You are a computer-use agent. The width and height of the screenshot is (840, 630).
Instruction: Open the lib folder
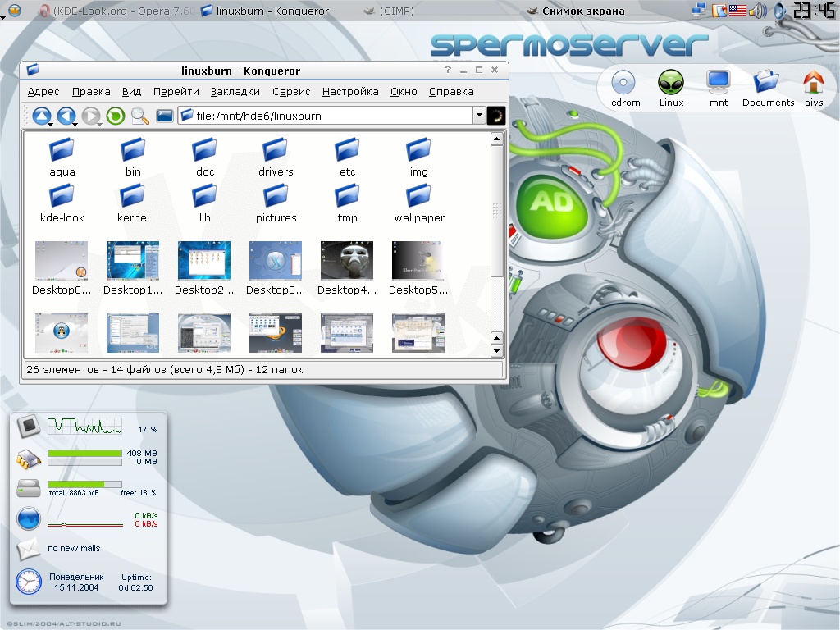[204, 203]
